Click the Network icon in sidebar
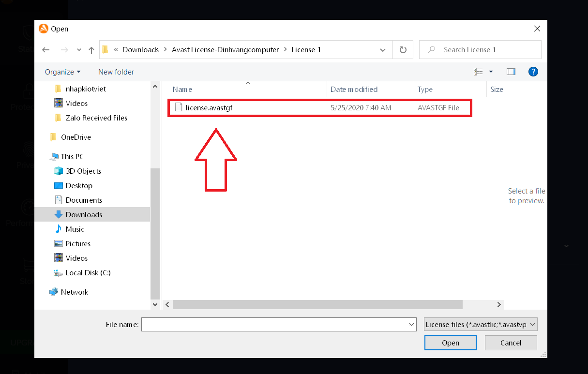The image size is (588, 374). 54,292
